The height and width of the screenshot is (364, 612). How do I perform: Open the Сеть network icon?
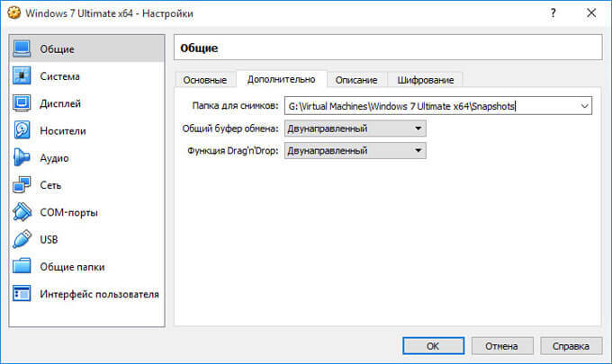pyautogui.click(x=23, y=185)
